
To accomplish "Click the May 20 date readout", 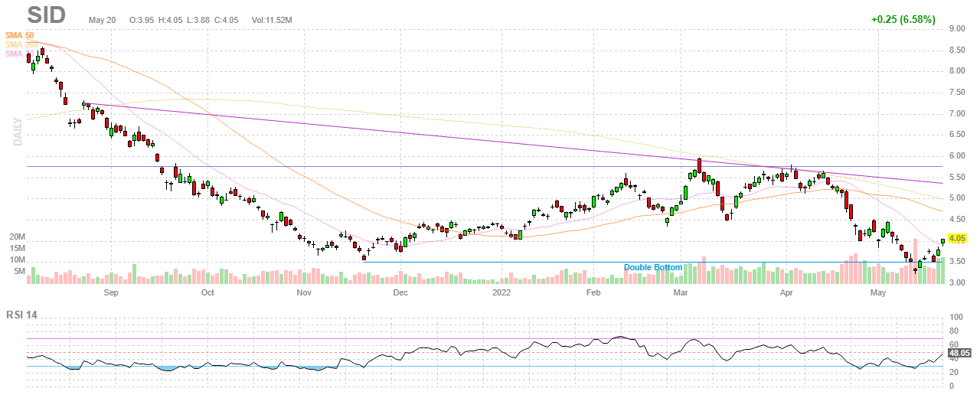I will coord(102,19).
